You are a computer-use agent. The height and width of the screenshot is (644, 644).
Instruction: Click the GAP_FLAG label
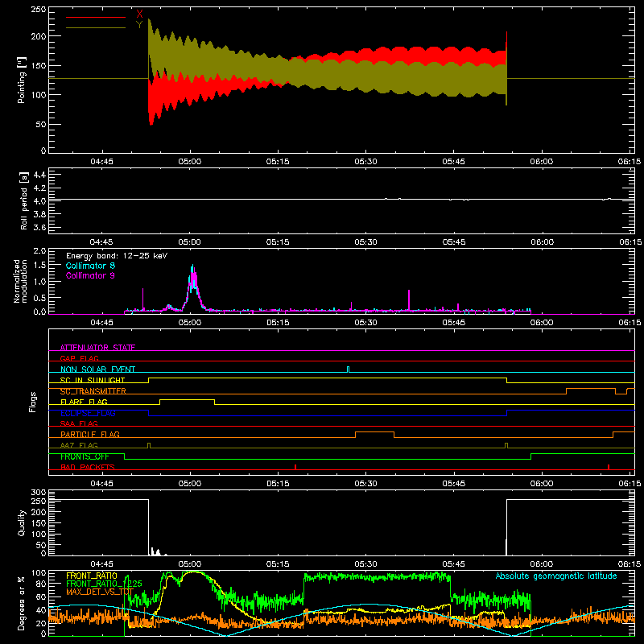pyautogui.click(x=79, y=358)
